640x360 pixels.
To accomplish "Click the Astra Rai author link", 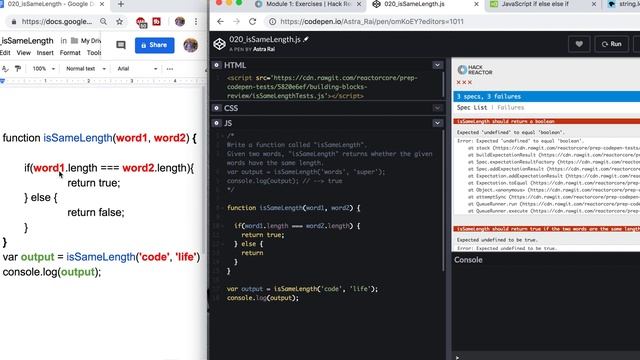I will pos(264,49).
